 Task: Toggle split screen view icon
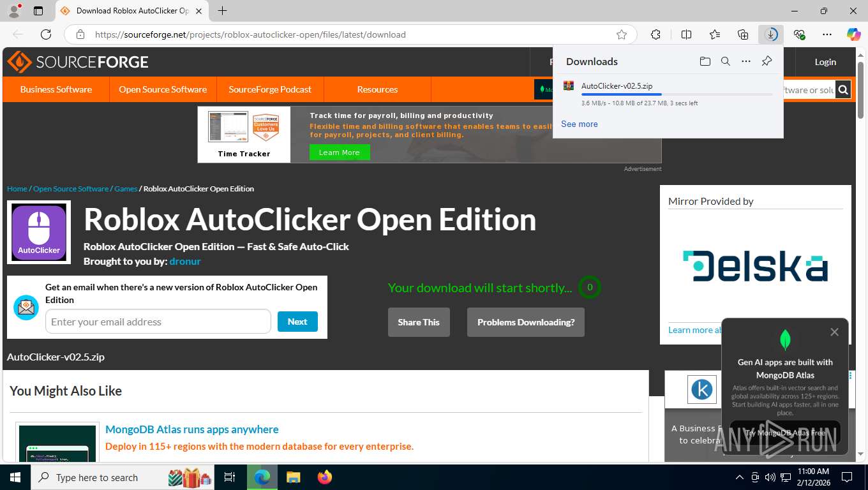pyautogui.click(x=686, y=34)
